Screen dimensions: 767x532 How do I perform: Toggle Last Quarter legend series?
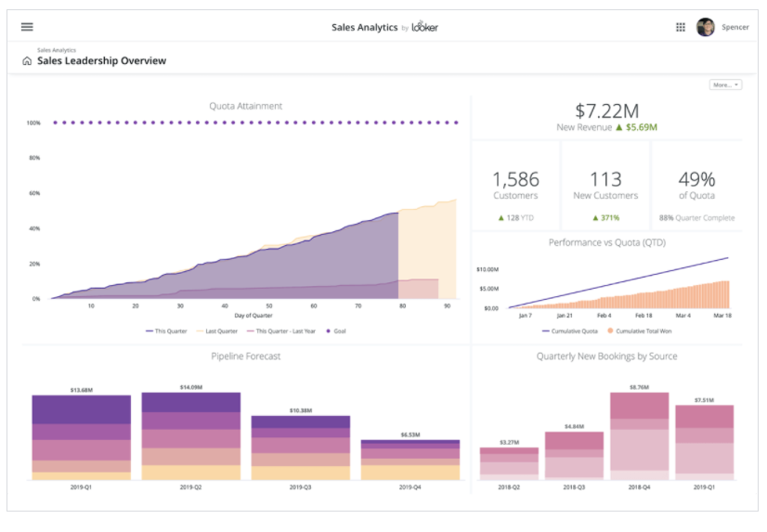coord(216,331)
